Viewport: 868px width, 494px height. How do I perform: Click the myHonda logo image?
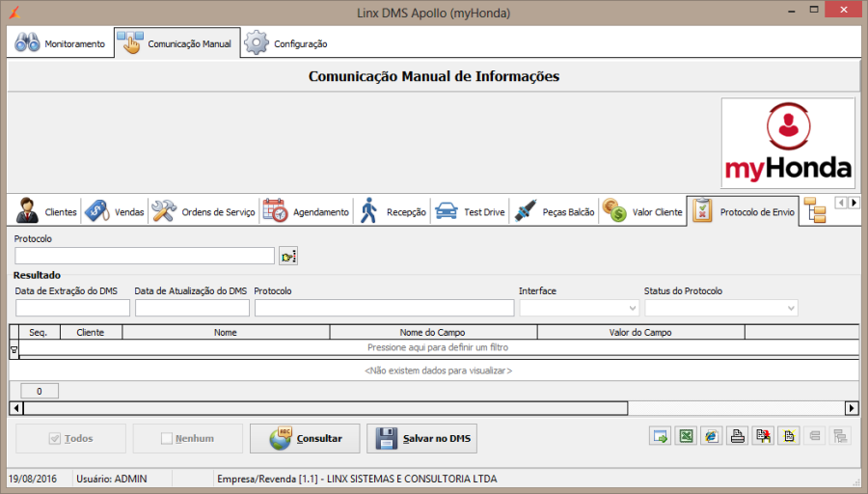[788, 143]
